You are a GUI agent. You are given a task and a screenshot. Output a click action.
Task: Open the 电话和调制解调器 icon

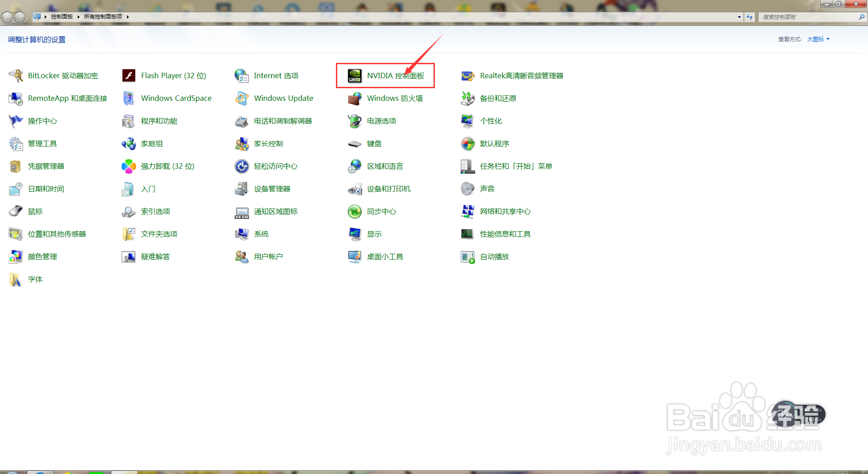242,121
